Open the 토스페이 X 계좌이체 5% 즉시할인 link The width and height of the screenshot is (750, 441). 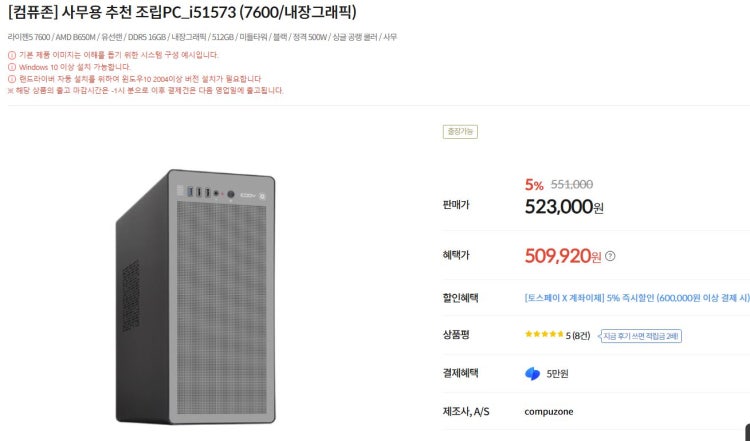click(x=636, y=297)
